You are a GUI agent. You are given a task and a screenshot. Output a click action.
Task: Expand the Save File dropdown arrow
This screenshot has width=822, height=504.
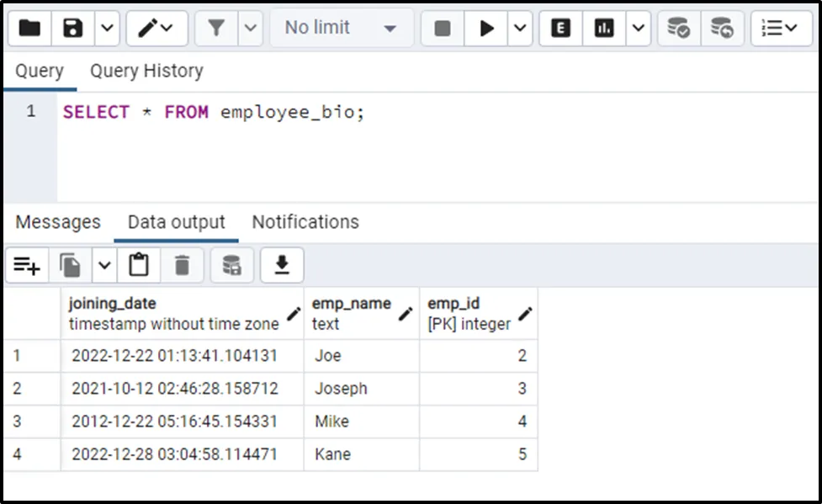tap(106, 28)
